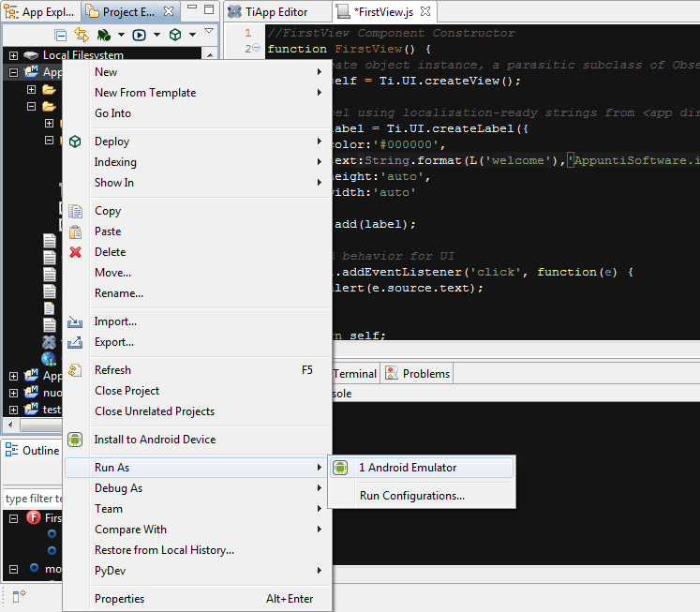700x612 pixels.
Task: Expand the test project tree node
Action: pyautogui.click(x=13, y=410)
